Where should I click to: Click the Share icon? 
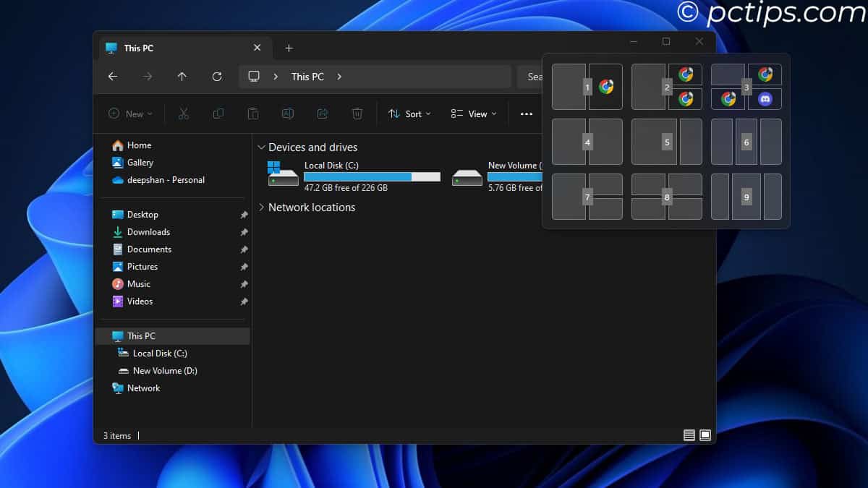322,114
